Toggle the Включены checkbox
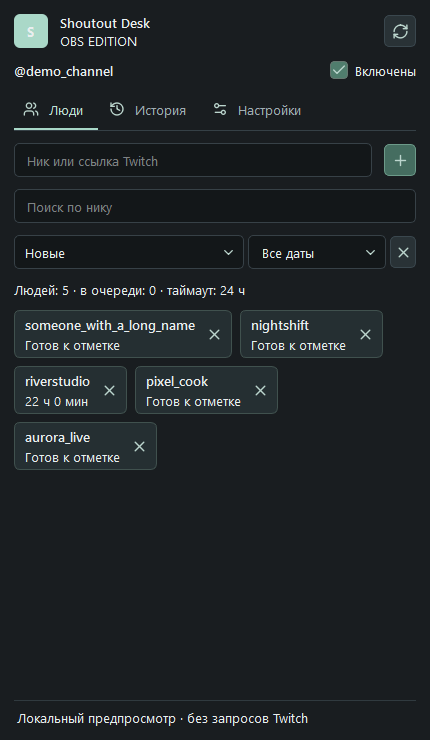The height and width of the screenshot is (740, 430). (x=339, y=70)
